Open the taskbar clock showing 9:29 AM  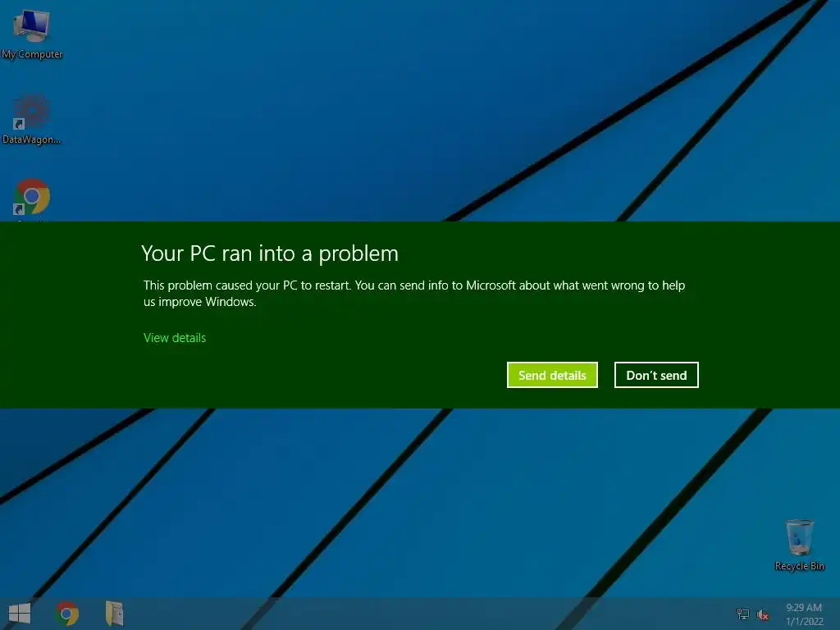click(804, 614)
